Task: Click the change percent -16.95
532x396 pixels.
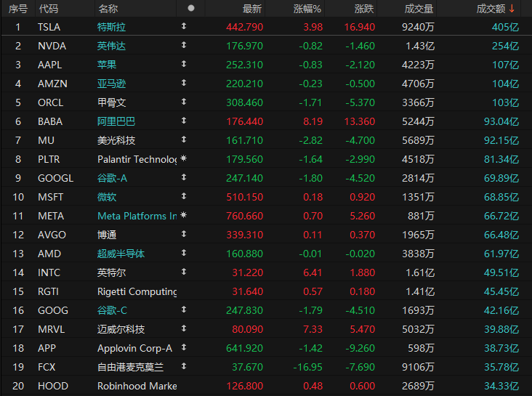Action: pyautogui.click(x=307, y=367)
